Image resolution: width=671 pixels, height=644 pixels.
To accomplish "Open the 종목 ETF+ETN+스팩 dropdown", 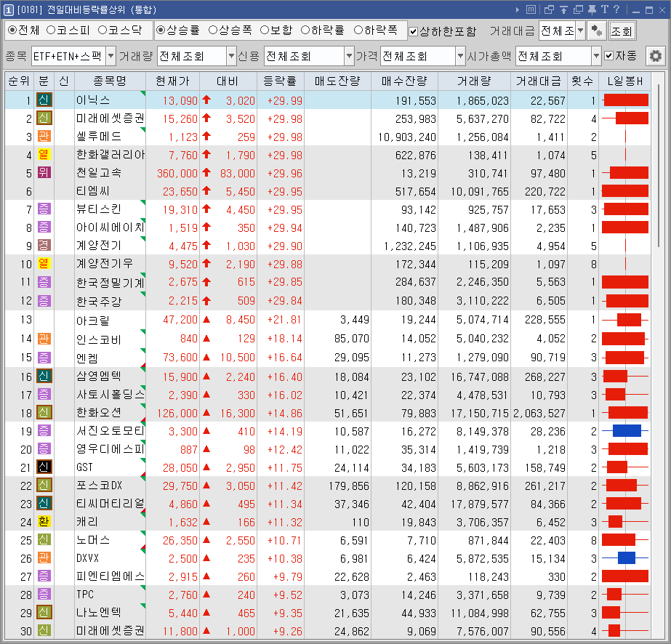I will pyautogui.click(x=111, y=56).
